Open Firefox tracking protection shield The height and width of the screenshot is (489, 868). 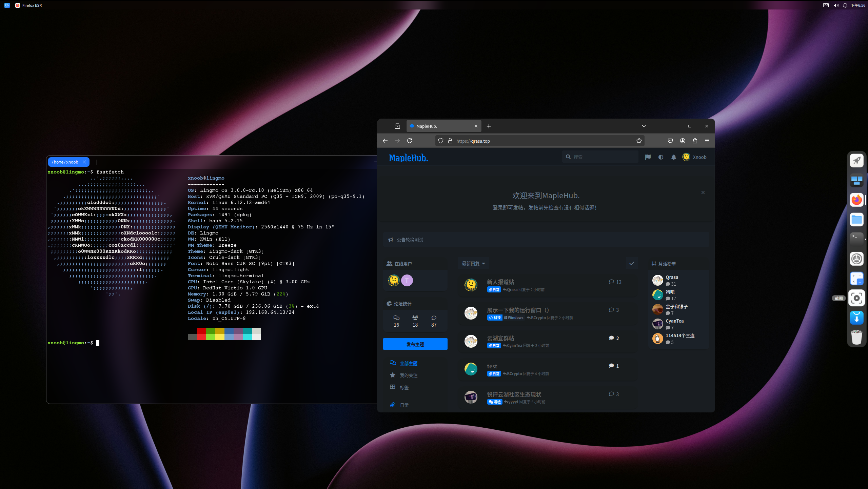[x=441, y=141]
